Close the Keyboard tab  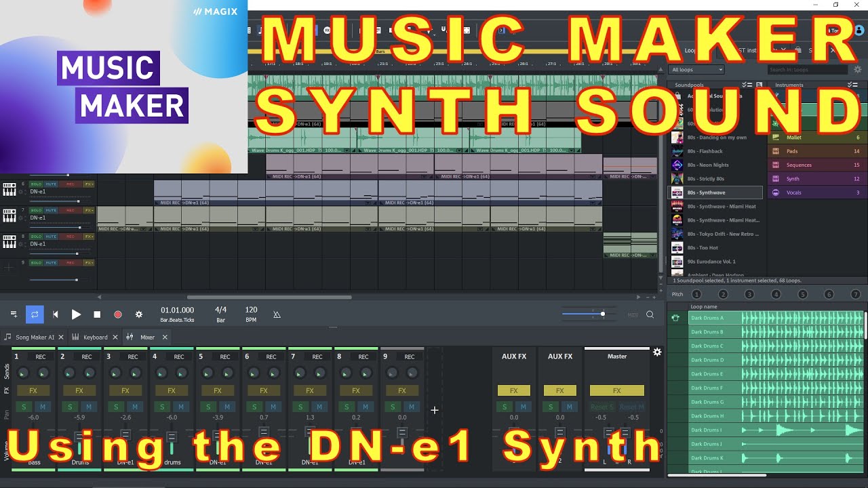click(115, 337)
